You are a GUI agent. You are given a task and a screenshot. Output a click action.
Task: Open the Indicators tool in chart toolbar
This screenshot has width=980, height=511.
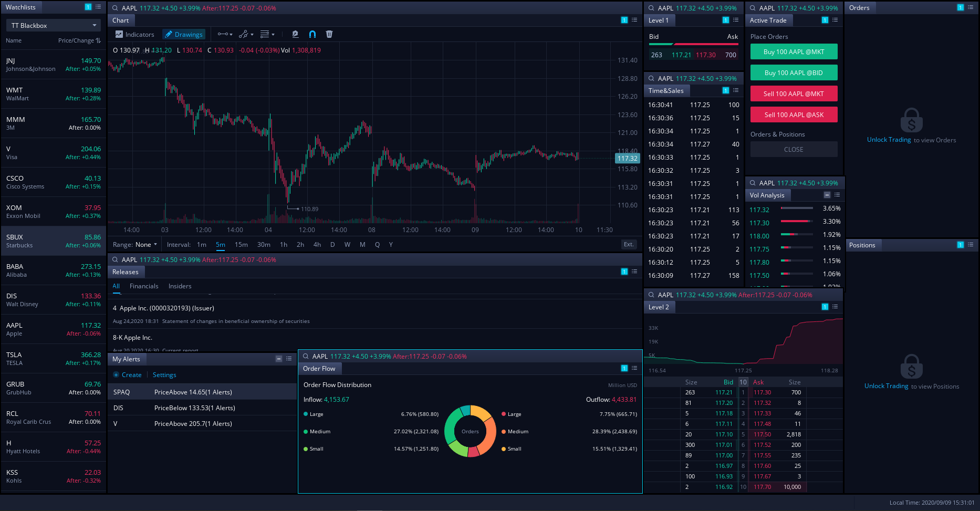134,34
